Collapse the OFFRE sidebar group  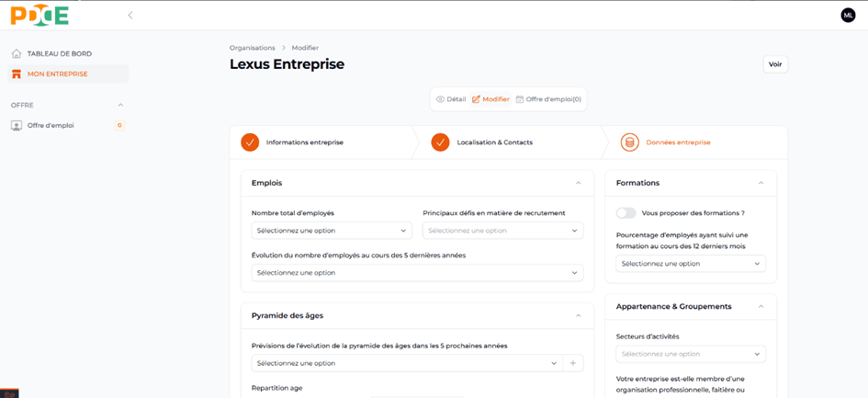tap(120, 105)
